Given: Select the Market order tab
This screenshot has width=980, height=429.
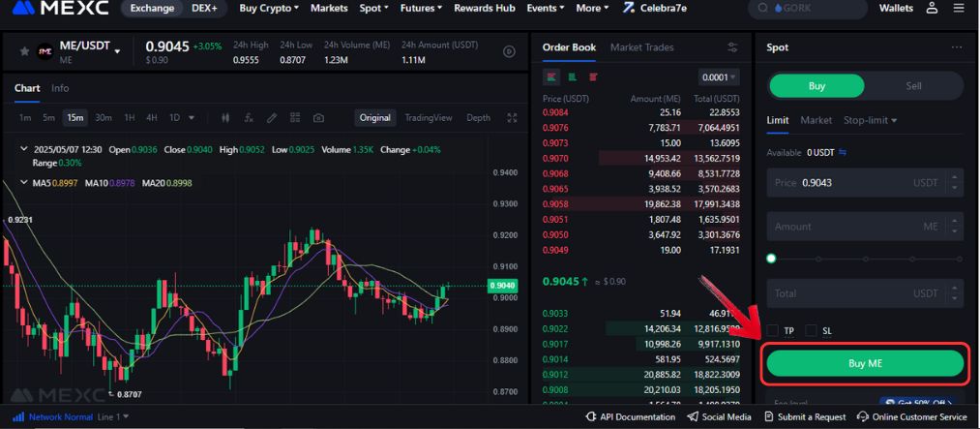Looking at the screenshot, I should pos(817,120).
